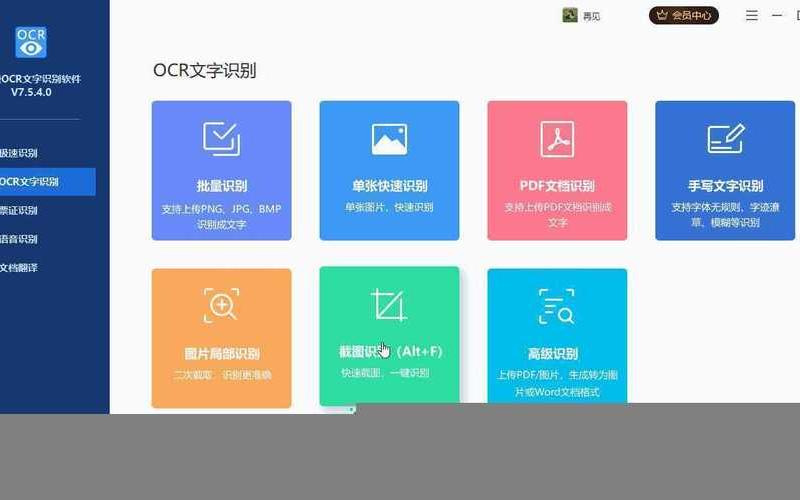The width and height of the screenshot is (800, 500).
Task: Open the hamburger menu icon
Action: point(752,15)
